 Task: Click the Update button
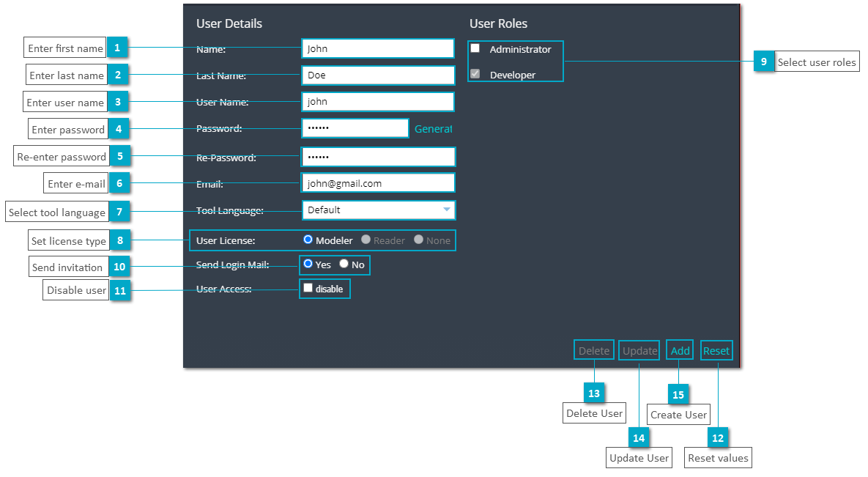pyautogui.click(x=639, y=350)
